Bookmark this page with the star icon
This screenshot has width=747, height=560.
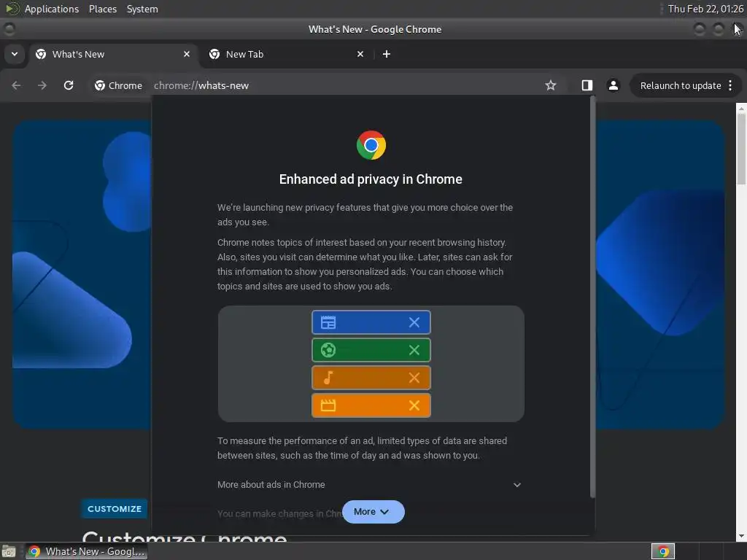point(551,85)
